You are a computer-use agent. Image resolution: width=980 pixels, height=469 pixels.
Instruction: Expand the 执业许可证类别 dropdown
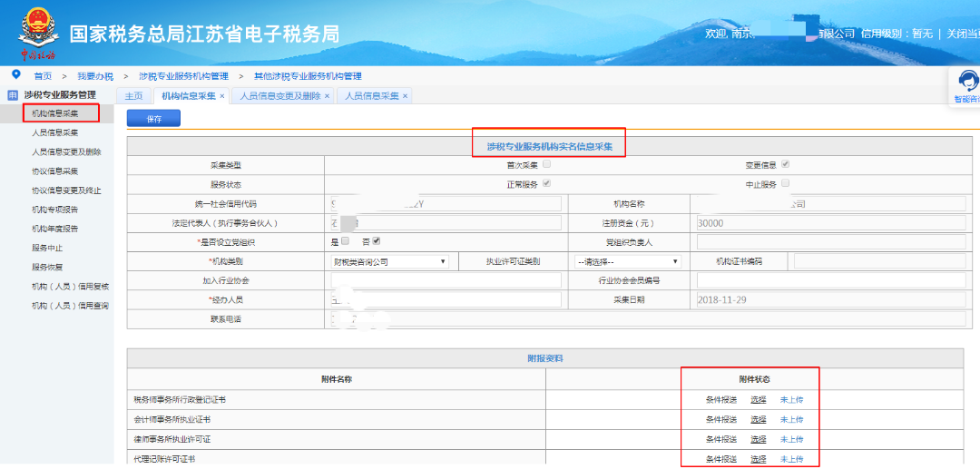pos(627,261)
